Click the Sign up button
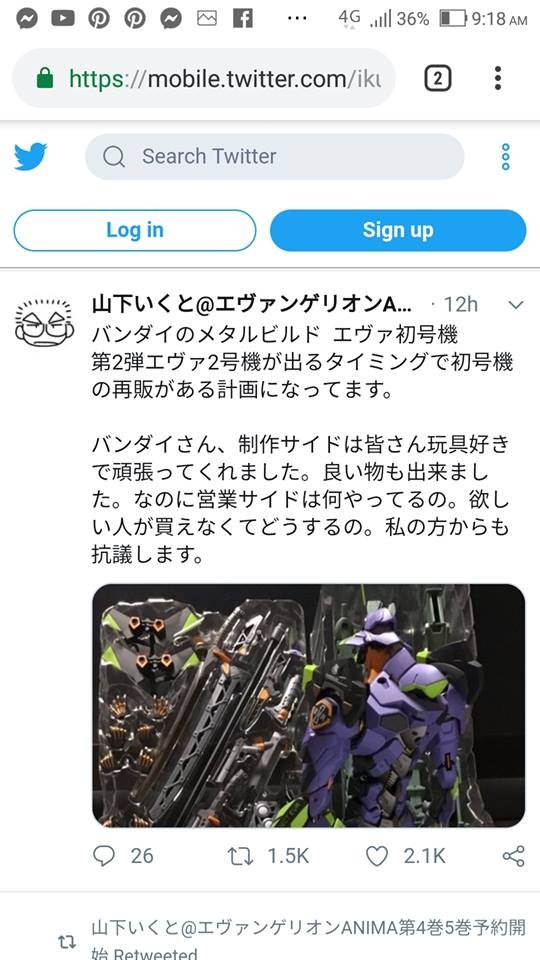 click(398, 230)
